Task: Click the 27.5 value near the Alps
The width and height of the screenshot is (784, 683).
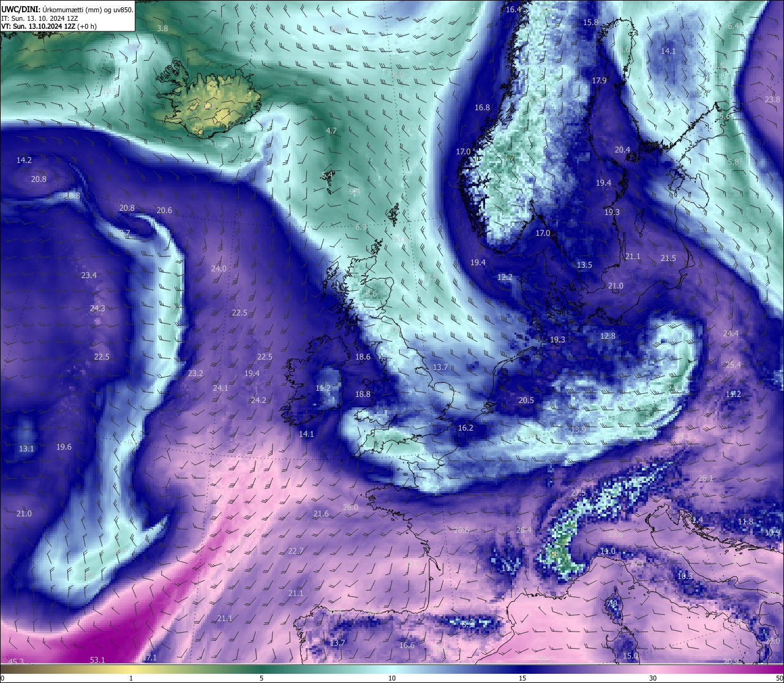Action: point(578,493)
